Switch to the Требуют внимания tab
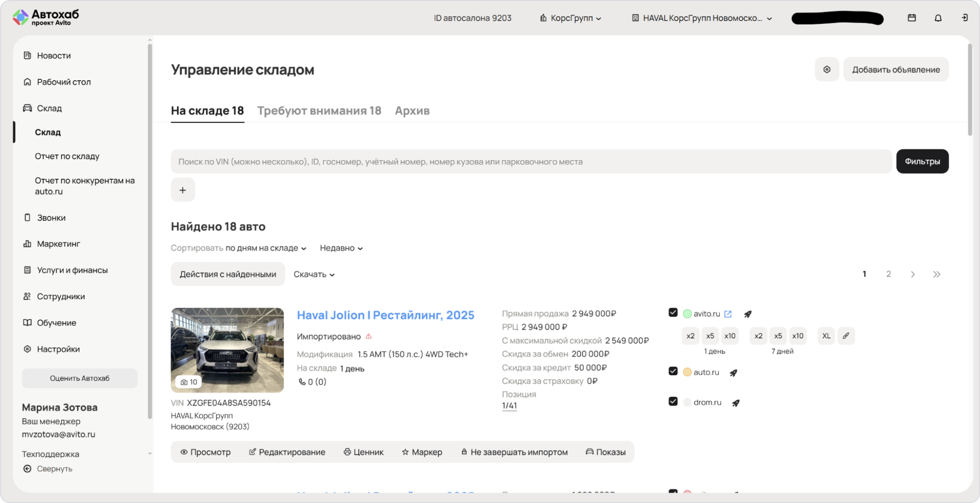 (319, 111)
